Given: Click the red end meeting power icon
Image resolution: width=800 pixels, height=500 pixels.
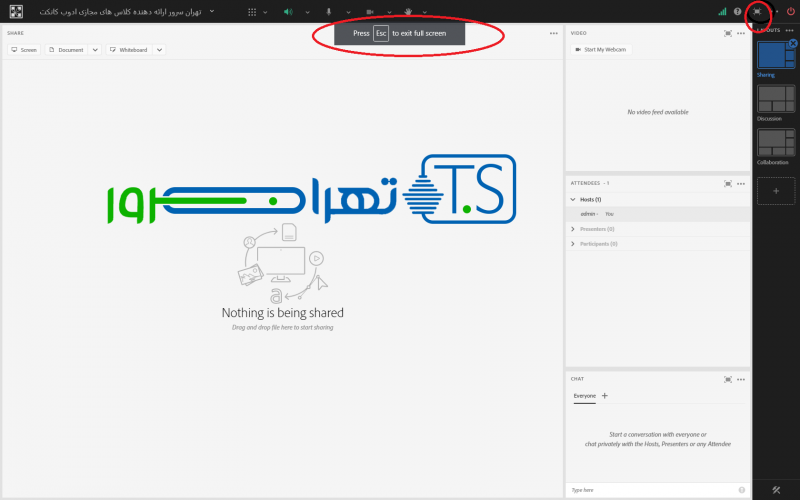Looking at the screenshot, I should tap(791, 11).
